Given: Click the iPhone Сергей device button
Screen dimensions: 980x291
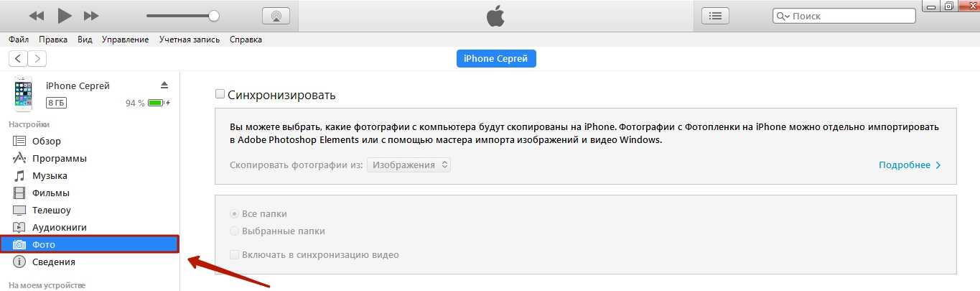Looking at the screenshot, I should (x=496, y=59).
